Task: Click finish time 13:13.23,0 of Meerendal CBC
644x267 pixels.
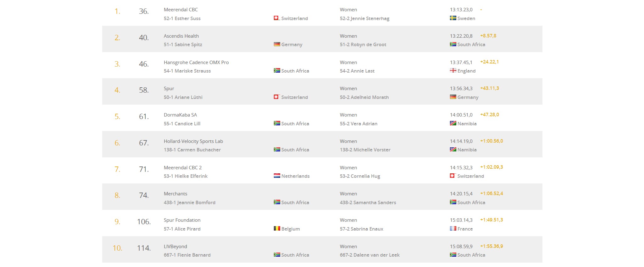Action: tap(461, 10)
